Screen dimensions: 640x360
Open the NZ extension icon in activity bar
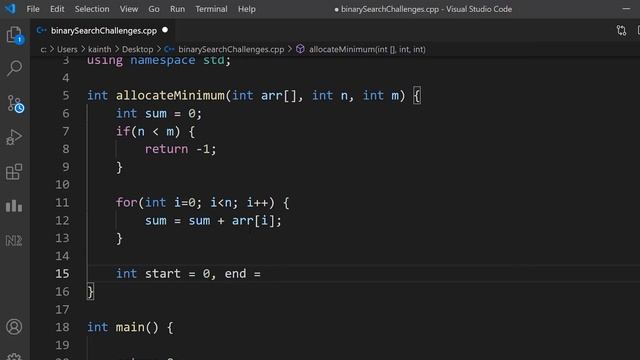[x=14, y=240]
